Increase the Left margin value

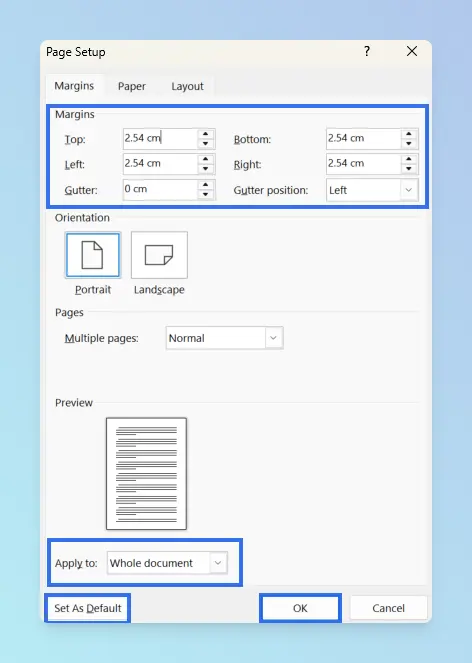[206, 159]
